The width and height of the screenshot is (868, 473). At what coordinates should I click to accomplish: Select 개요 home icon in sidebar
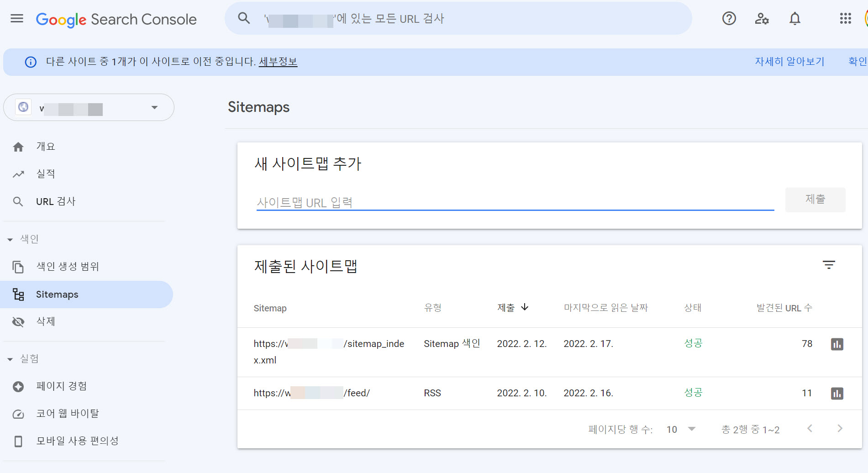tap(18, 146)
